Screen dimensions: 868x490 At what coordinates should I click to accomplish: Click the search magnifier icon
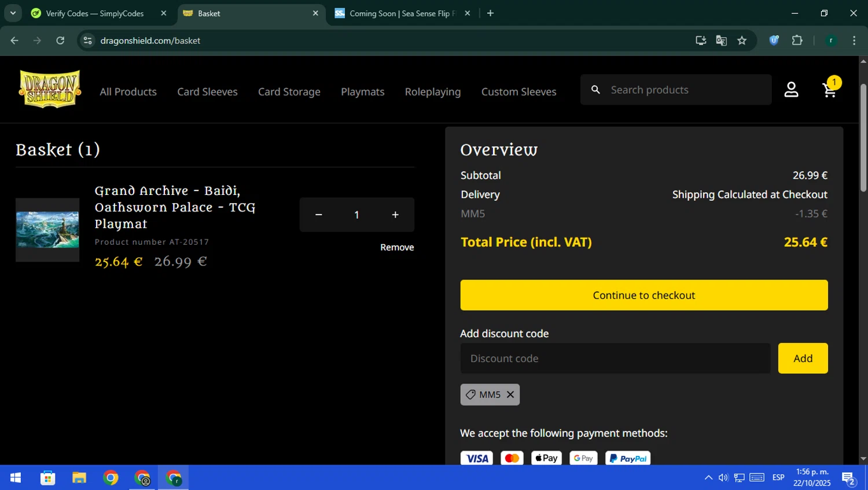(595, 90)
